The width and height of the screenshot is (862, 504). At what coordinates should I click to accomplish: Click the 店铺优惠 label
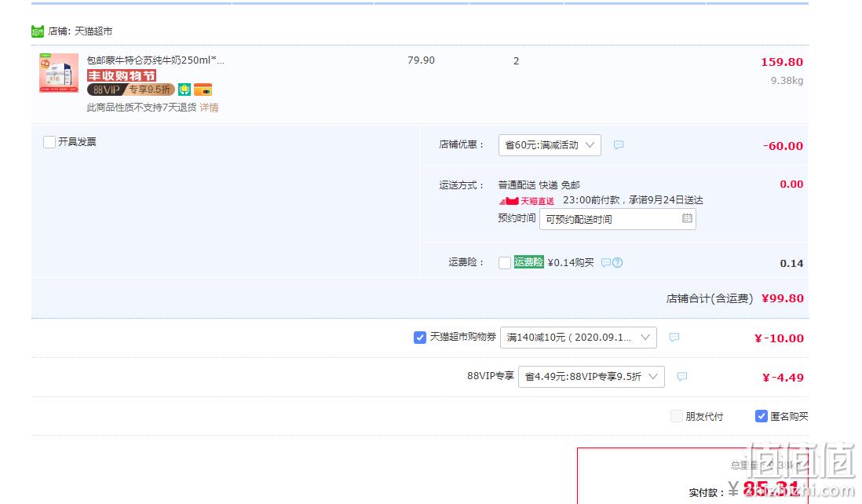[462, 144]
